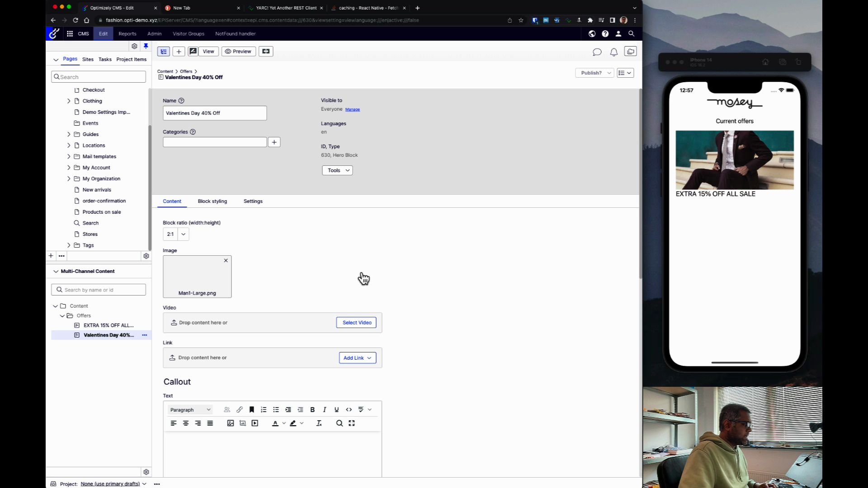Open the Block ratio dropdown showing 2:1

[183, 234]
